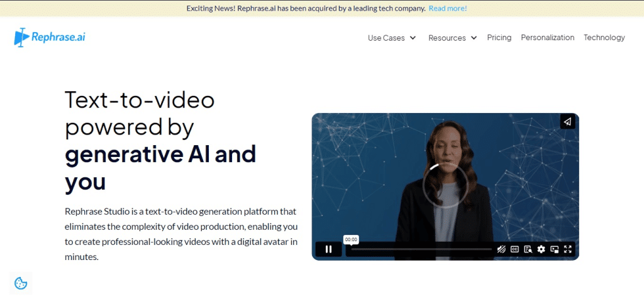Open the Use Cases menu
The width and height of the screenshot is (644, 304).
386,38
